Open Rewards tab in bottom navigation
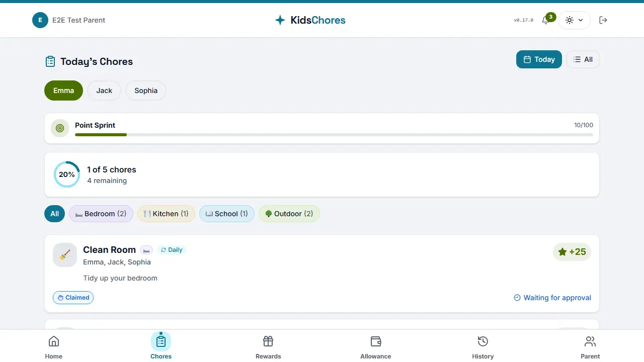This screenshot has width=644, height=362. pos(268,347)
